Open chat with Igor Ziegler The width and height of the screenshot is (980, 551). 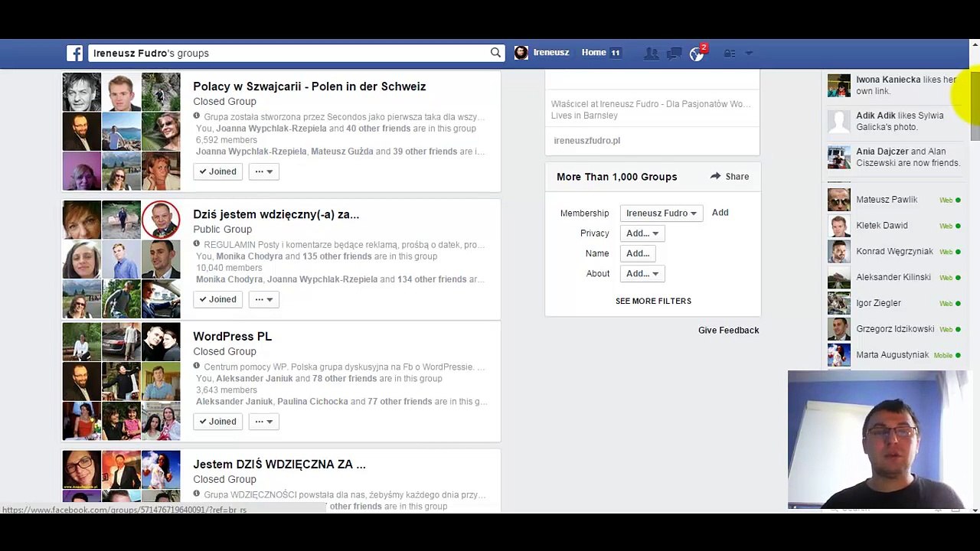[x=894, y=303]
